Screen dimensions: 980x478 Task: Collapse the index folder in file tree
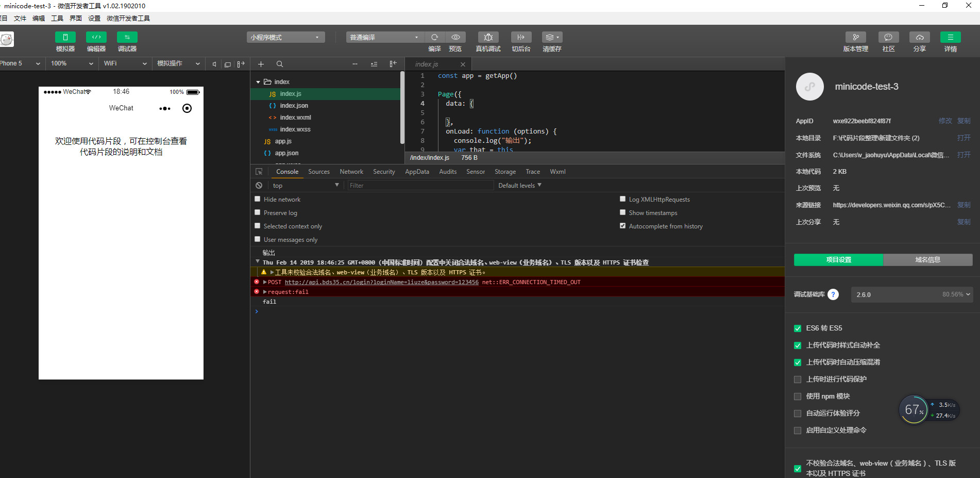[x=258, y=82]
